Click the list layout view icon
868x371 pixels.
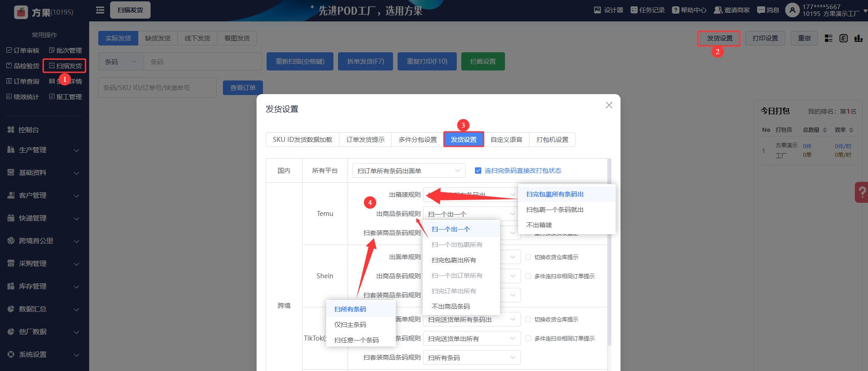[x=828, y=38]
